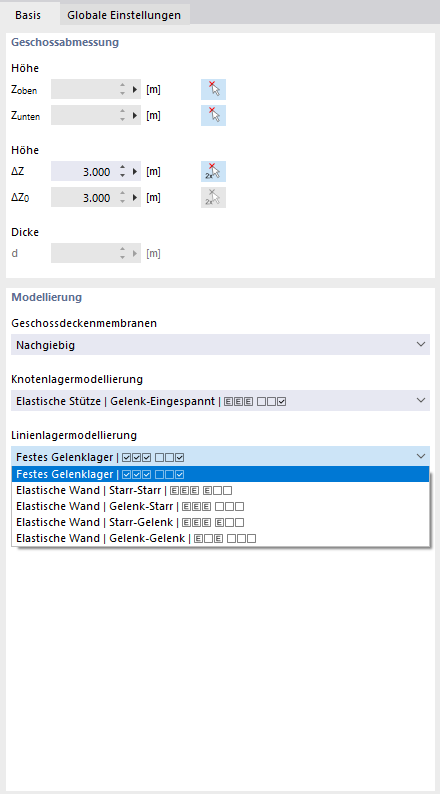Pick Elastische Wand | Gelenk-Gelenk option
This screenshot has height=794, width=440.
(x=220, y=538)
